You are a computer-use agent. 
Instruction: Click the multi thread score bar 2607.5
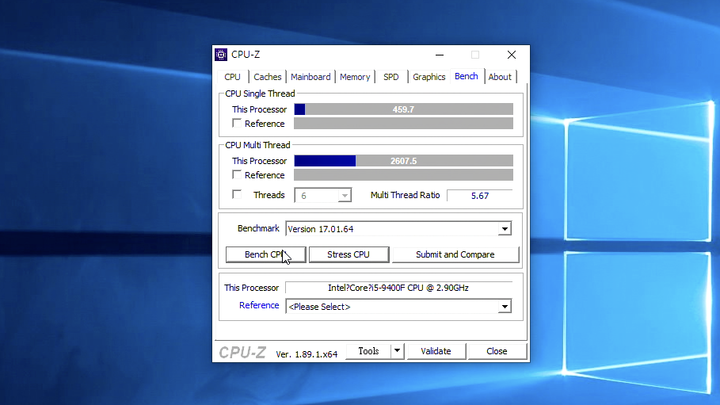[404, 161]
